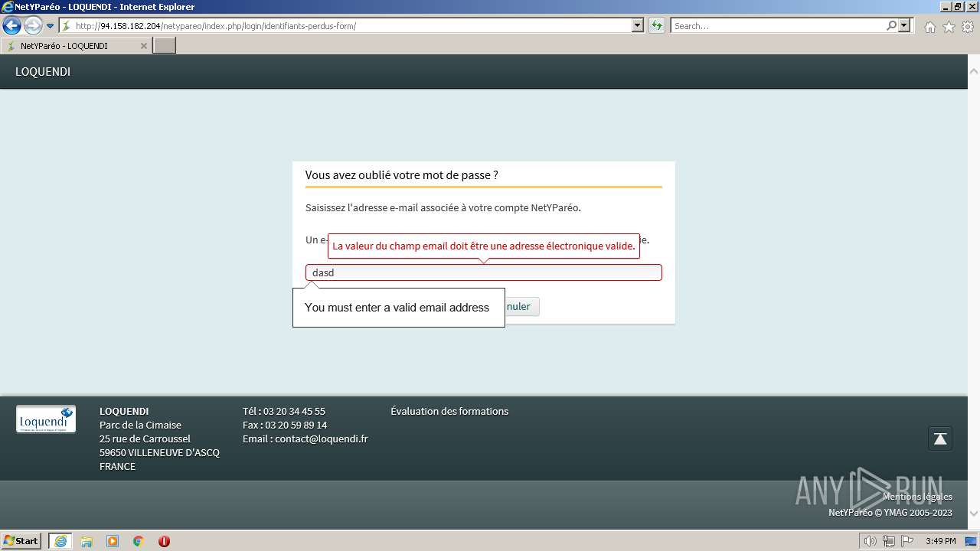The width and height of the screenshot is (980, 551).
Task: Click the network tray icon
Action: (889, 541)
